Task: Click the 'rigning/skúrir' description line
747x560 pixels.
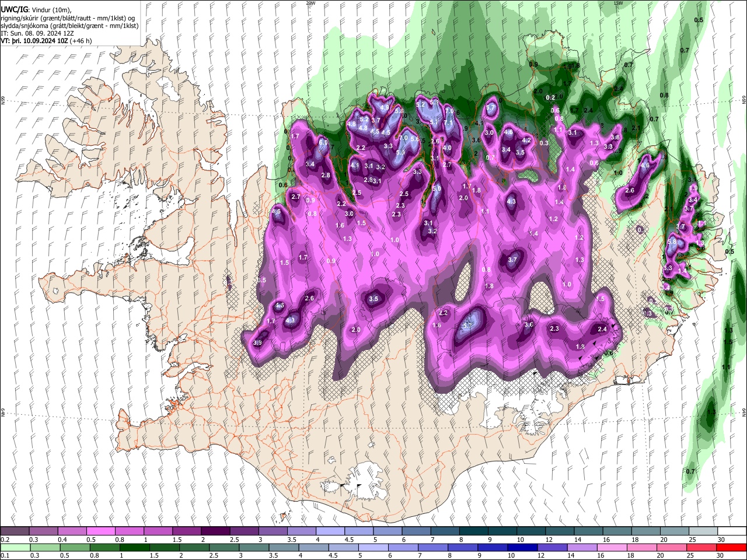Action: click(x=68, y=17)
